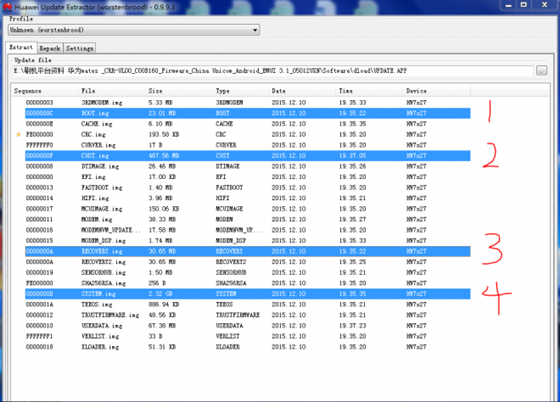Select the MODEM.img file row
Image resolution: width=560 pixels, height=402 pixels.
[248, 219]
